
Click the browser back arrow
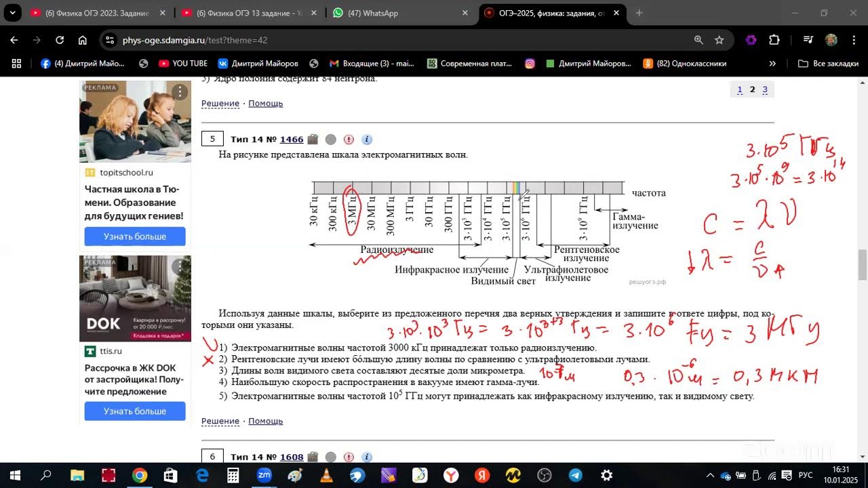(x=14, y=40)
